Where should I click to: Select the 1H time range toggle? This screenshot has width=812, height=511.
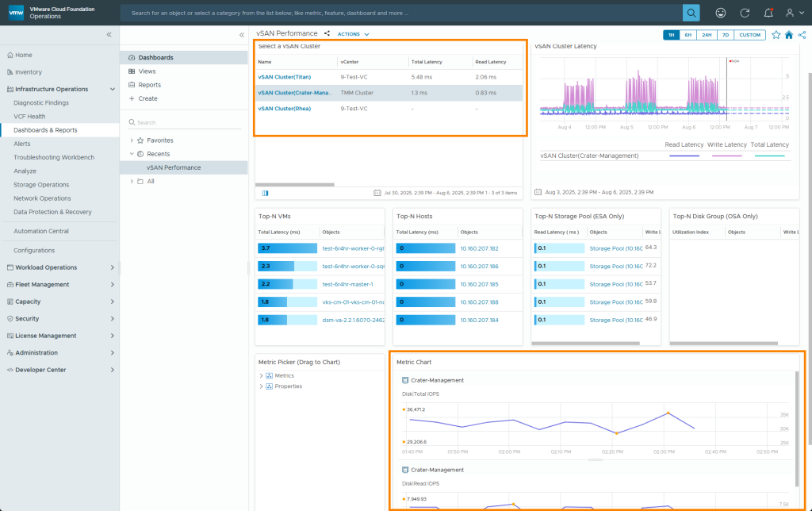pos(672,35)
